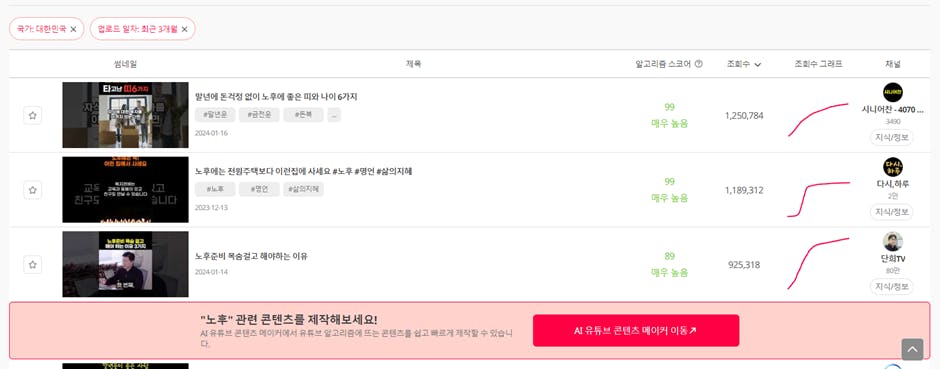Sort by 조회수 column arrow
This screenshot has height=369, width=940.
pyautogui.click(x=758, y=65)
